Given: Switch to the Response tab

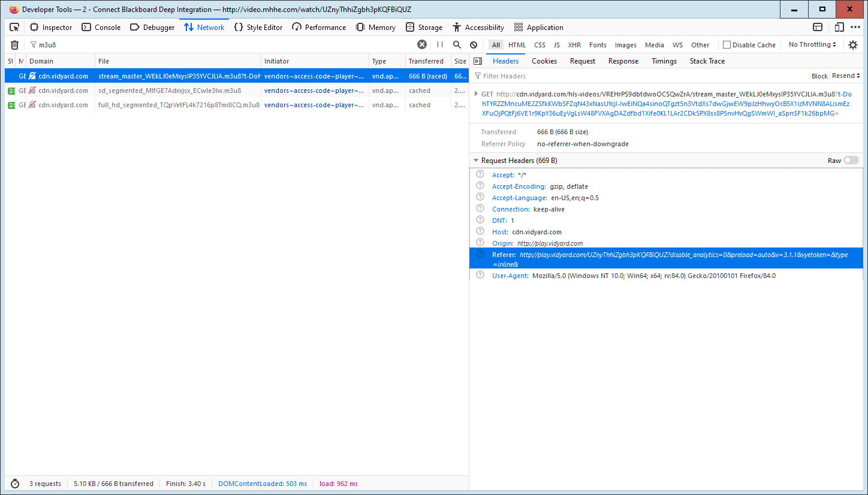Looking at the screenshot, I should pyautogui.click(x=623, y=61).
